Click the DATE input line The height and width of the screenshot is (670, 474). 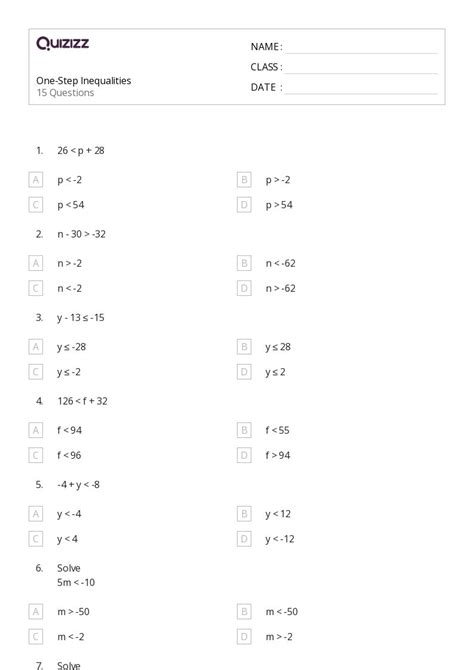click(x=361, y=87)
